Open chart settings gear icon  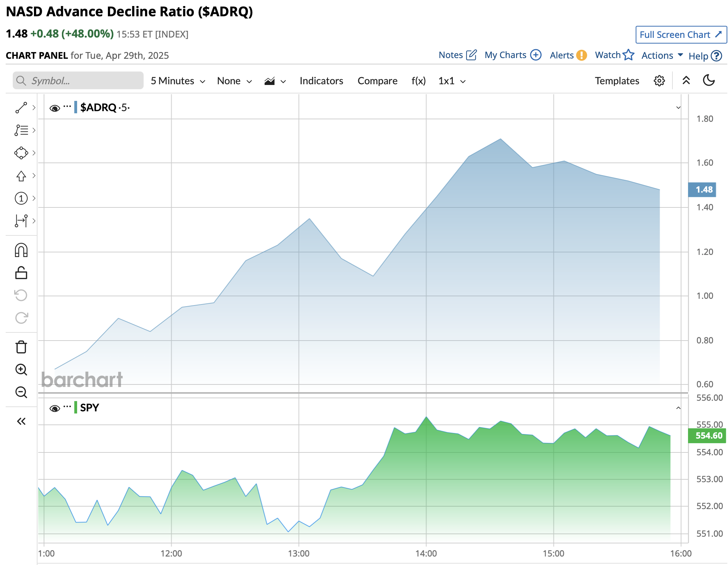(x=659, y=81)
